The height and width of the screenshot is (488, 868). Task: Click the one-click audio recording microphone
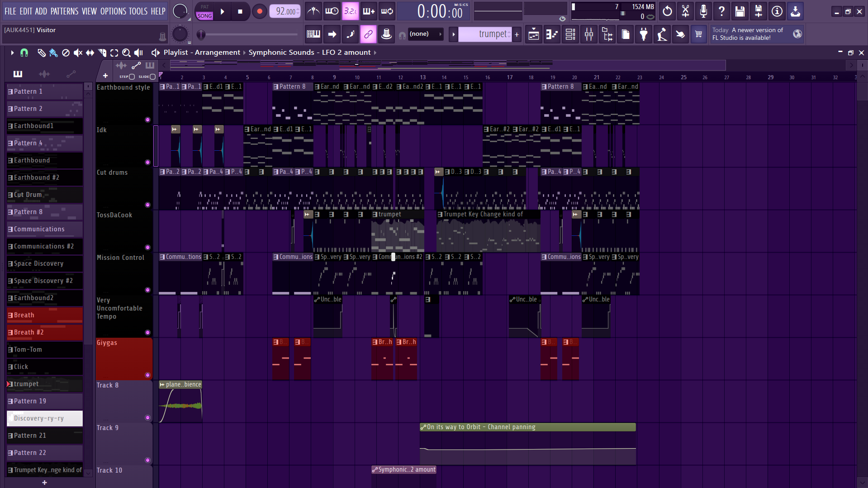coord(704,11)
